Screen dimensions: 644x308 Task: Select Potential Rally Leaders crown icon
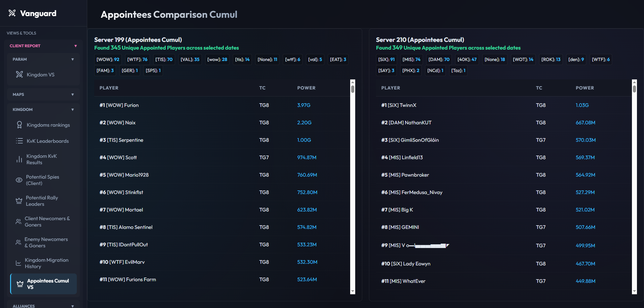coord(19,201)
